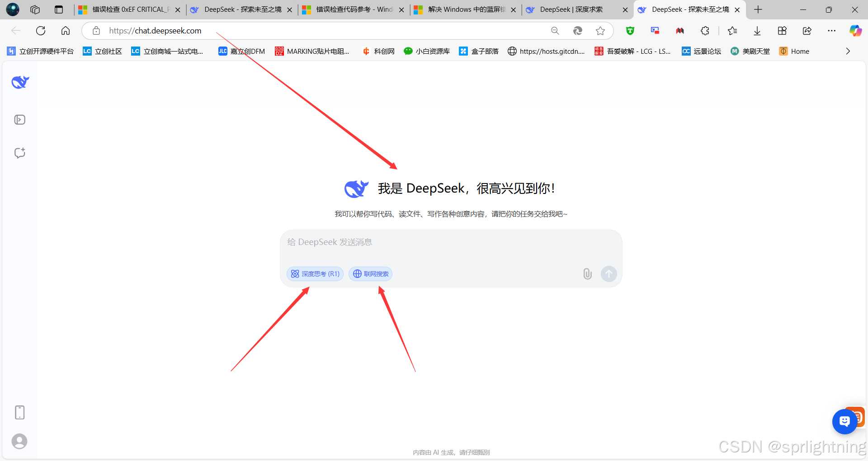
Task: Open the blue chat assistant floating button
Action: click(x=844, y=421)
